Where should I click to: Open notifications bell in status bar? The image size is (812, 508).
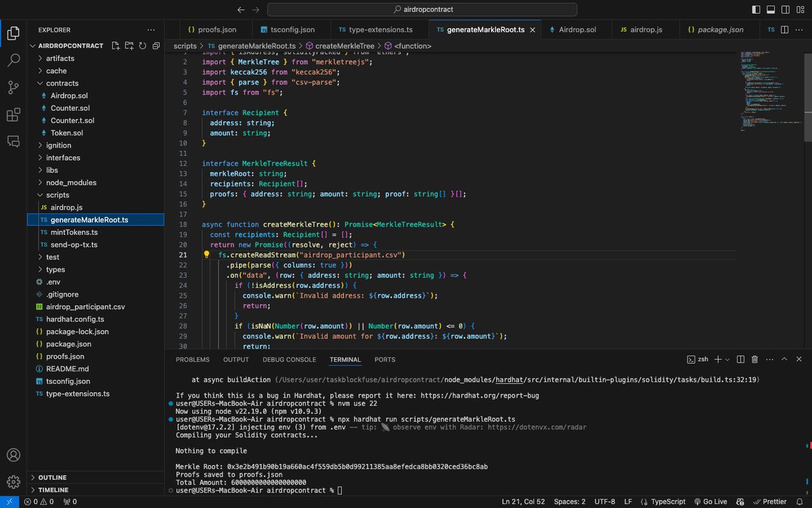[x=800, y=502]
